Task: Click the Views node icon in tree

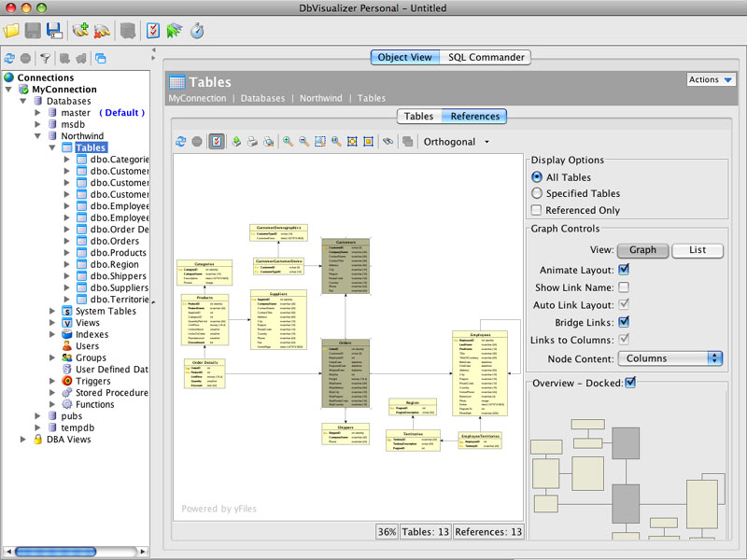Action: coord(67,323)
